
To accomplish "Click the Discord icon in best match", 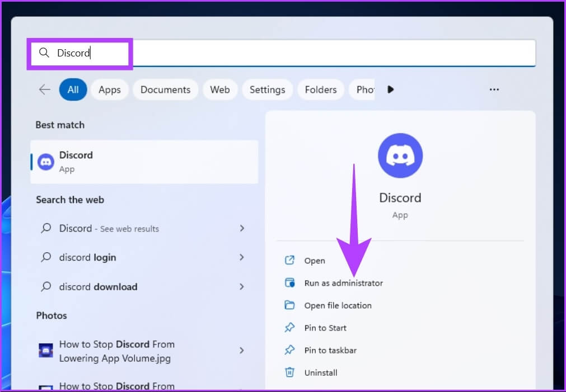I will pos(46,162).
